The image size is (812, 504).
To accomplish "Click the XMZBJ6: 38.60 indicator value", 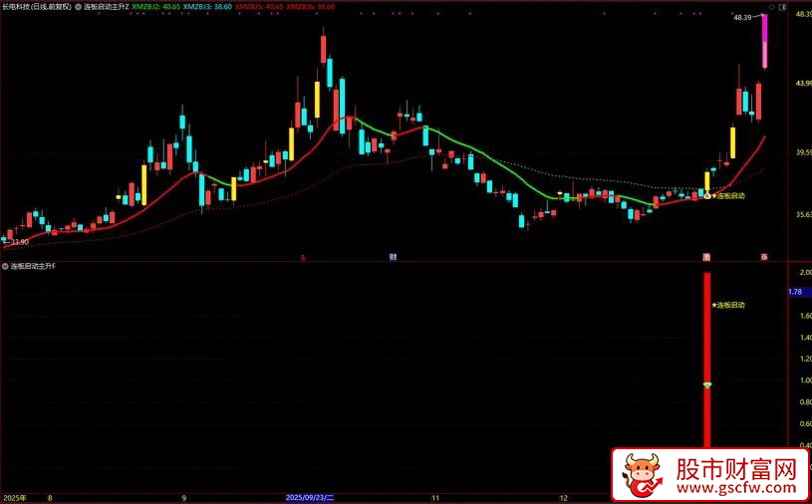I will click(310, 7).
